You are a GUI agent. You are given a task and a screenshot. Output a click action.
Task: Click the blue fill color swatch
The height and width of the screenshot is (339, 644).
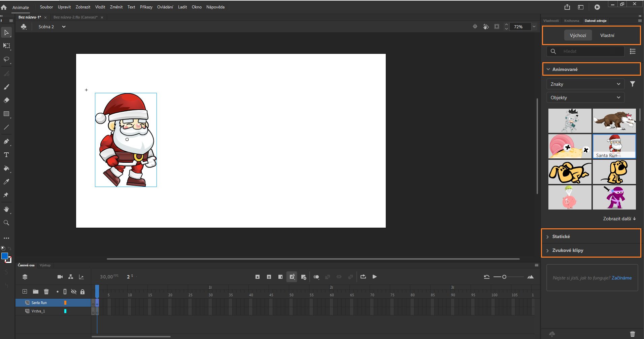tap(5, 256)
